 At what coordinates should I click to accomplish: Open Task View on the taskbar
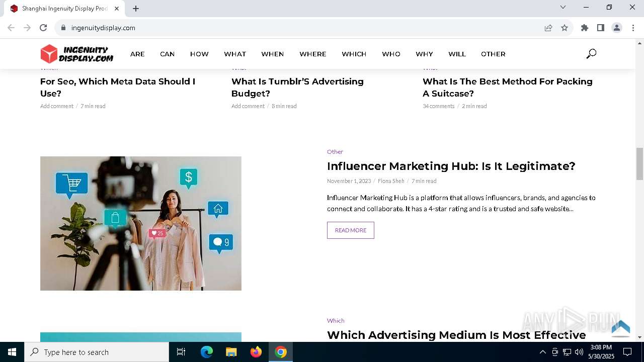click(x=181, y=352)
